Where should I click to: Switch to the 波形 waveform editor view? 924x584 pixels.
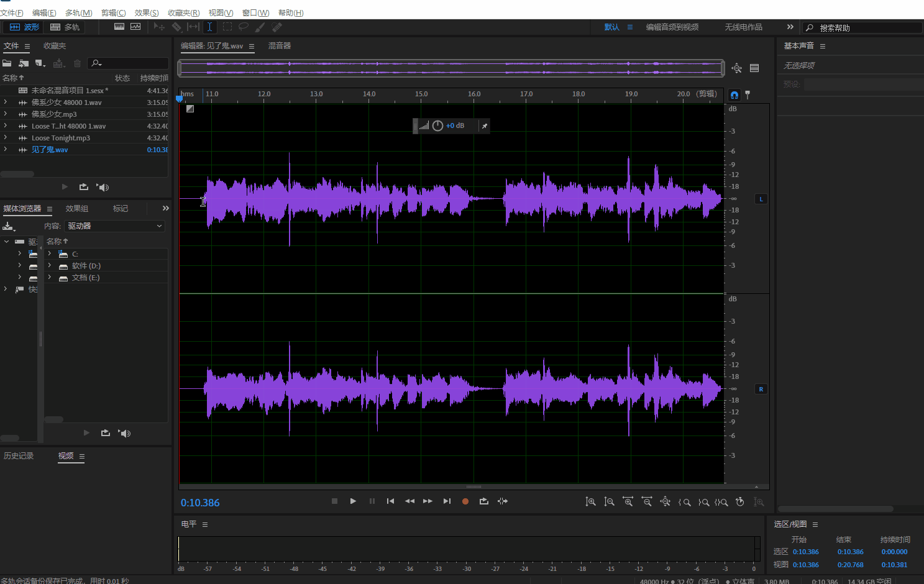24,27
